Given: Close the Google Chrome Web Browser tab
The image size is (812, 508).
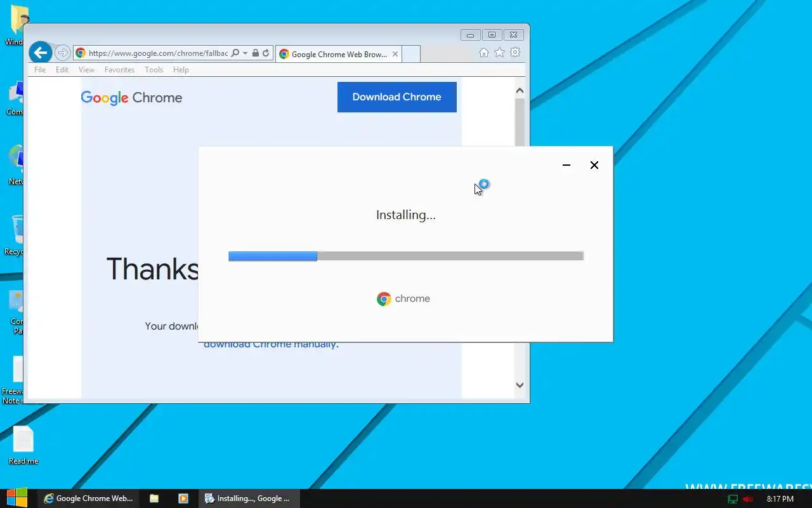Looking at the screenshot, I should coord(395,54).
